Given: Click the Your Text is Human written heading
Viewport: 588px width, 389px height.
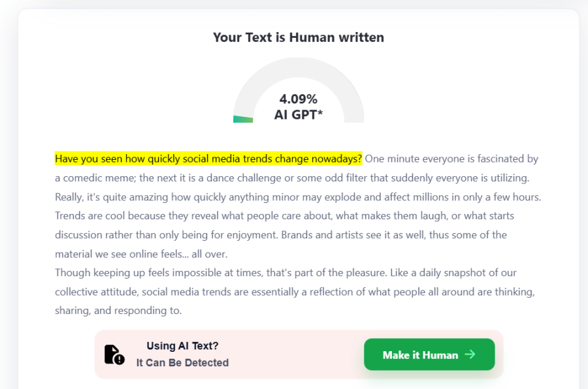Looking at the screenshot, I should pyautogui.click(x=298, y=37).
